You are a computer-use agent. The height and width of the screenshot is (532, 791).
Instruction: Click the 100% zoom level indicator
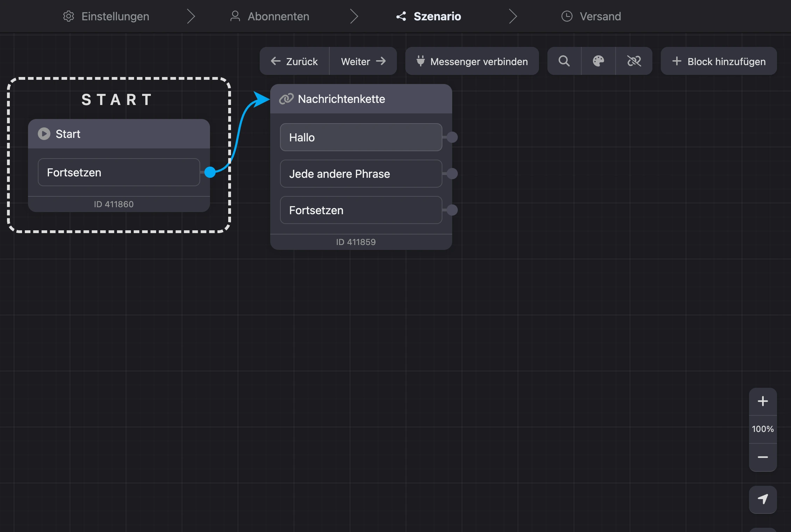763,429
